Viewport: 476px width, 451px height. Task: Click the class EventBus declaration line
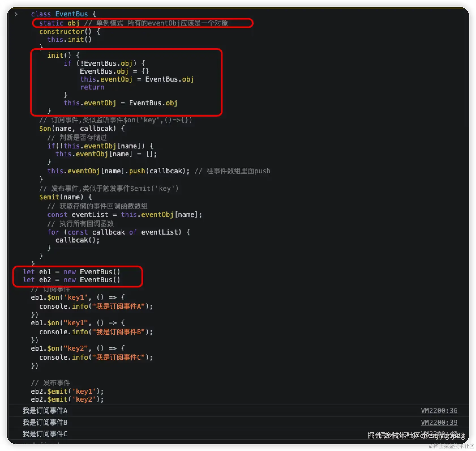pos(63,14)
